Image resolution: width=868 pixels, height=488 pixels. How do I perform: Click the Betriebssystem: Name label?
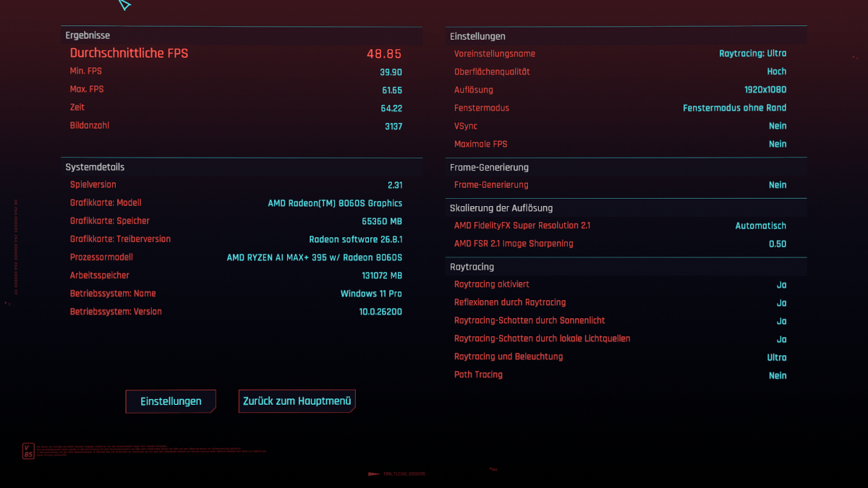point(113,294)
